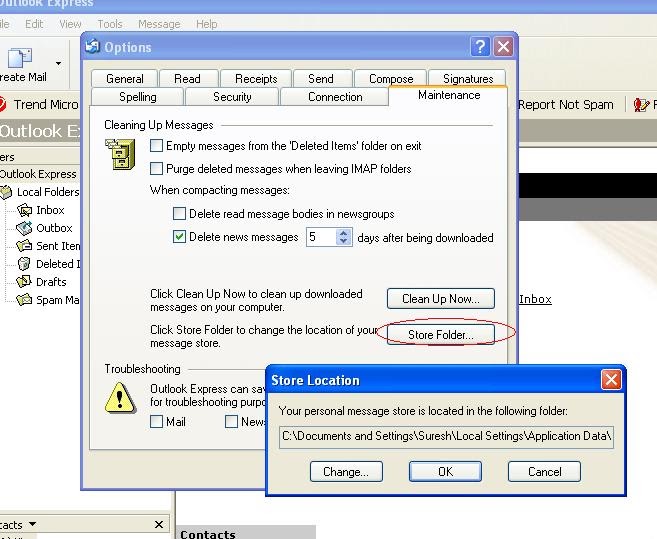Click the icon right of Report Not Spam

tap(641, 104)
